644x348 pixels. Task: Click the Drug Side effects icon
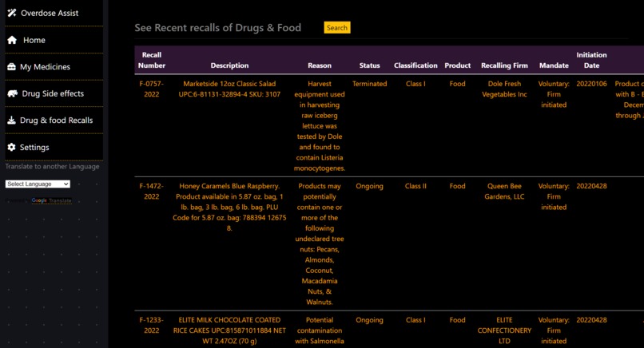coord(12,93)
